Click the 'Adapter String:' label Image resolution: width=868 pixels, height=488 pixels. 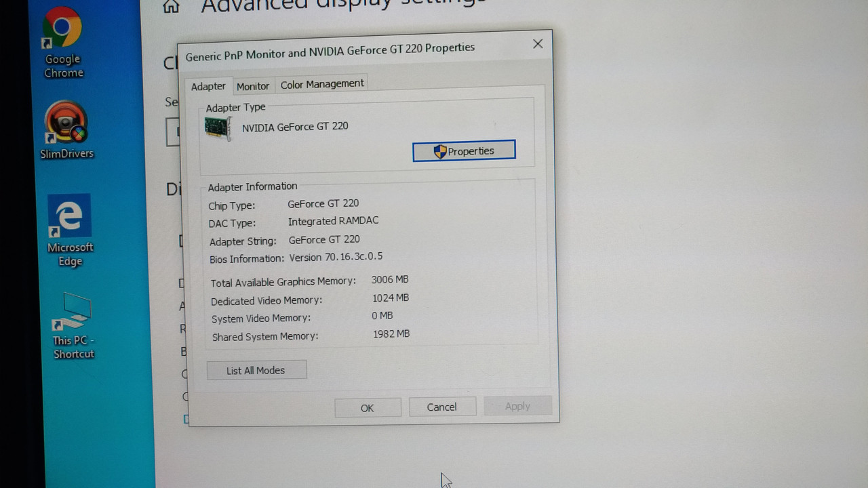click(x=243, y=241)
